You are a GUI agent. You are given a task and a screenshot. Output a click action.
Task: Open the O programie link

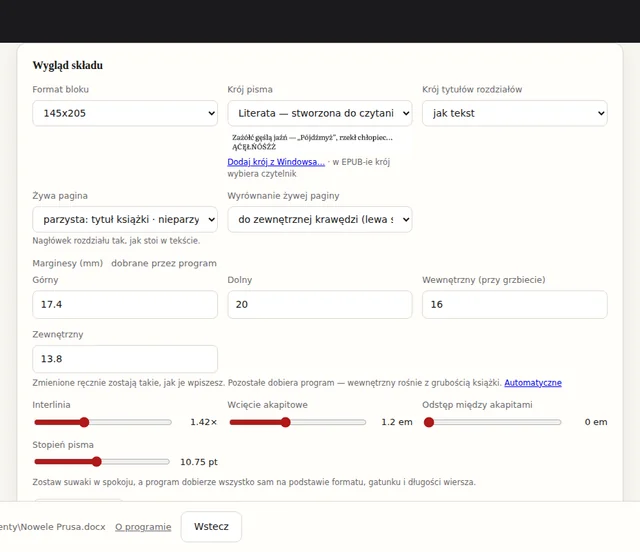coord(143,527)
